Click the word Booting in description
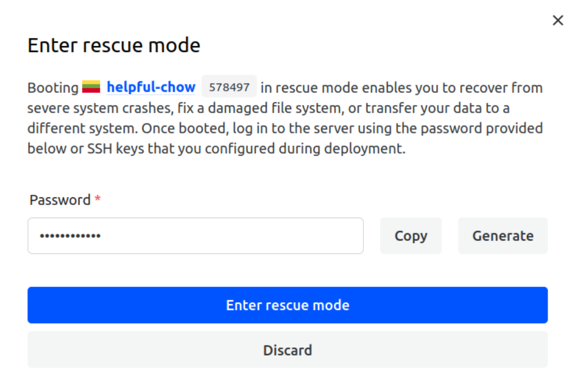The width and height of the screenshot is (577, 392). 53,88
